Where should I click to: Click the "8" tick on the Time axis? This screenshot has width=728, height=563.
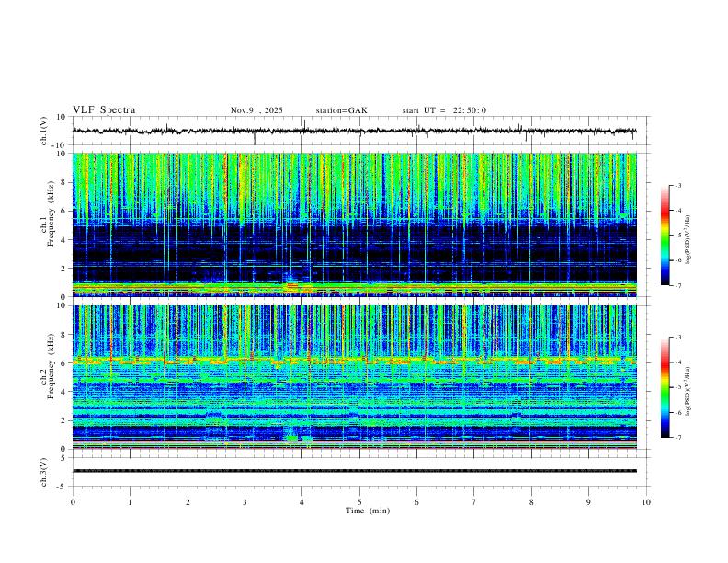click(x=531, y=502)
